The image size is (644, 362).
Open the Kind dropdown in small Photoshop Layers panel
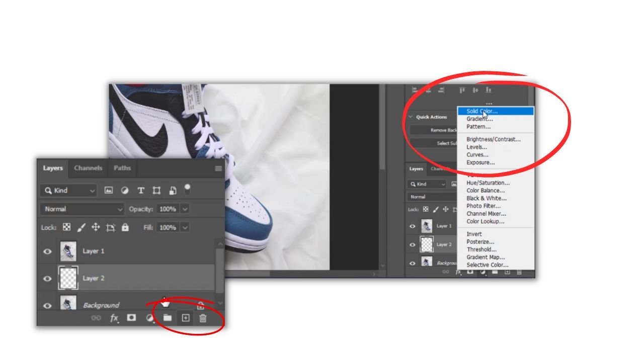coord(427,185)
